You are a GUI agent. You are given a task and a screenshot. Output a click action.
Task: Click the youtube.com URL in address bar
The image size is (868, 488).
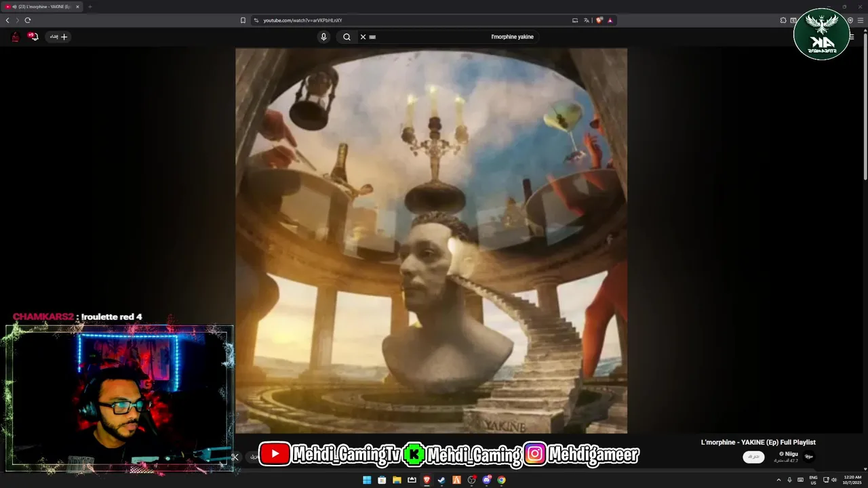[x=302, y=20]
